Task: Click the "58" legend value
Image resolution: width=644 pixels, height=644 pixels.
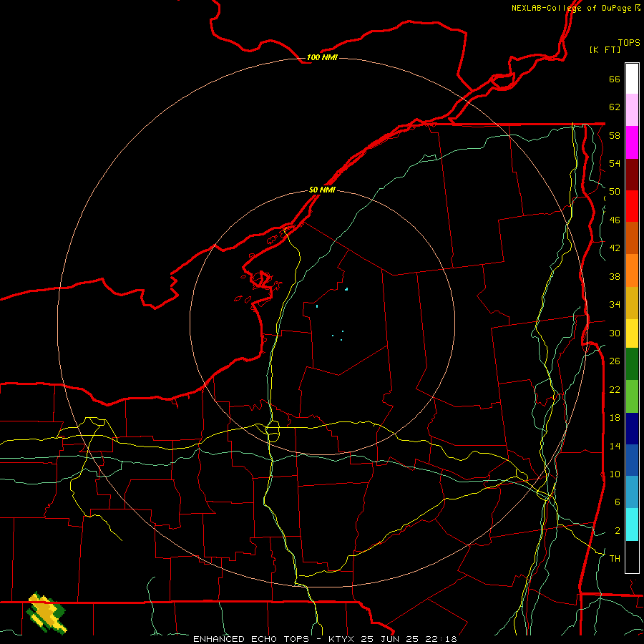Action: 615,135
